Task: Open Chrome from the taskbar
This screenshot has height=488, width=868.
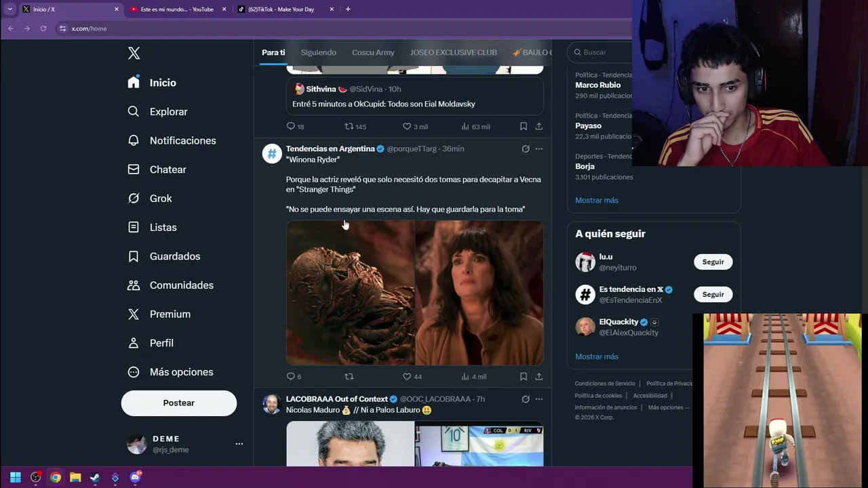Action: [56, 477]
